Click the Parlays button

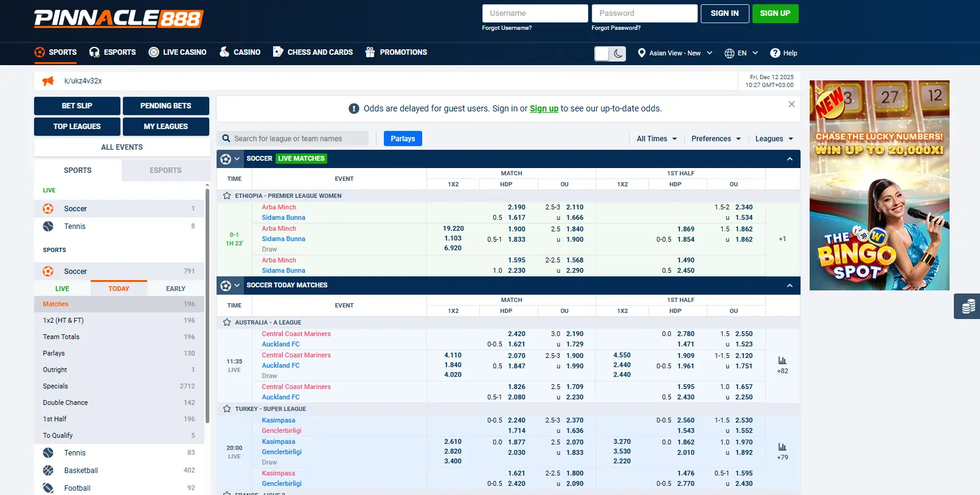click(x=403, y=139)
